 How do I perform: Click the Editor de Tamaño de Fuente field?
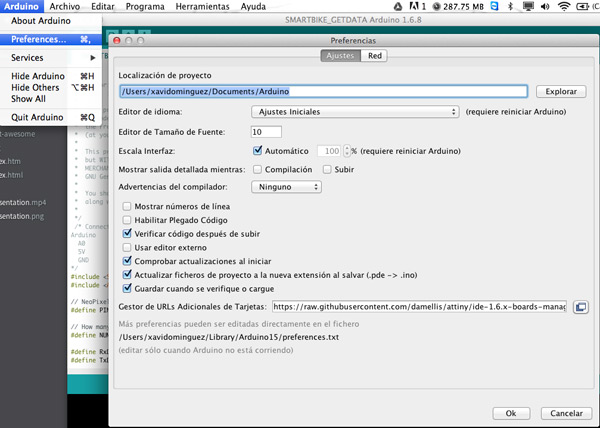(x=266, y=132)
